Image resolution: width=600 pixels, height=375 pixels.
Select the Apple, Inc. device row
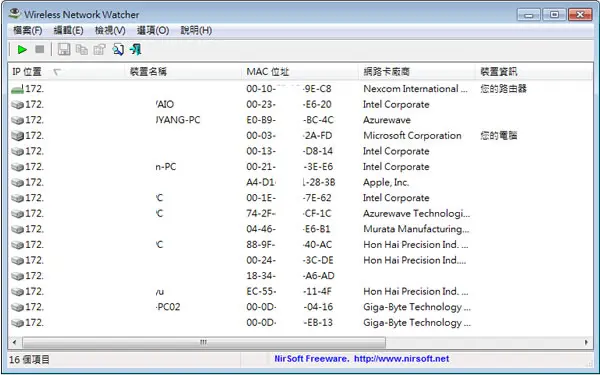300,183
